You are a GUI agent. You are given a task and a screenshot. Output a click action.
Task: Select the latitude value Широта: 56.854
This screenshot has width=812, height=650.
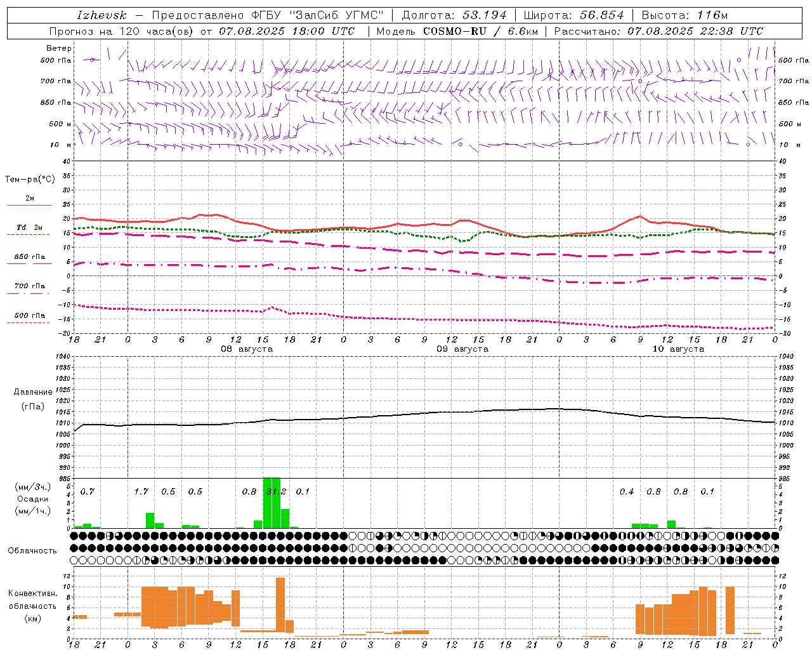[573, 15]
